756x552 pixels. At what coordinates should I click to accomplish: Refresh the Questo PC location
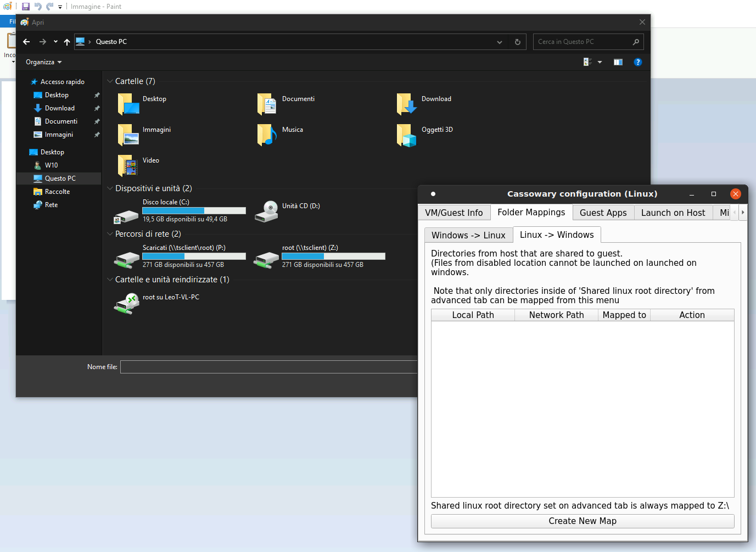[517, 42]
